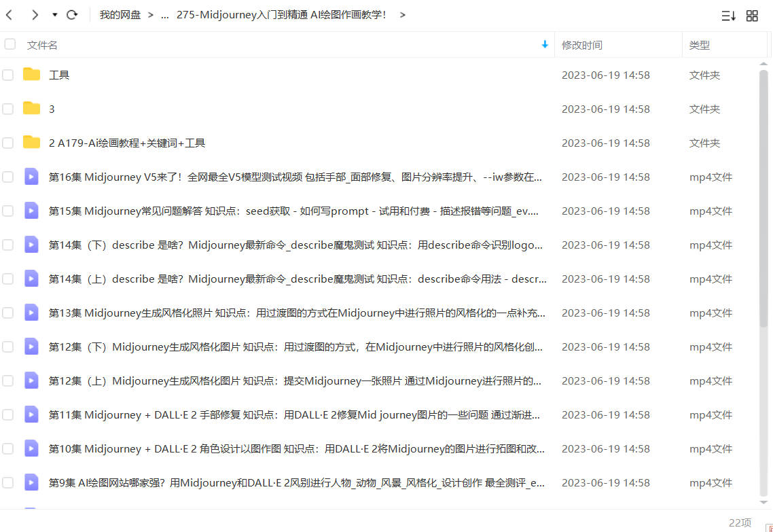
Task: Click the video icon of 第9集
Action: click(31, 482)
